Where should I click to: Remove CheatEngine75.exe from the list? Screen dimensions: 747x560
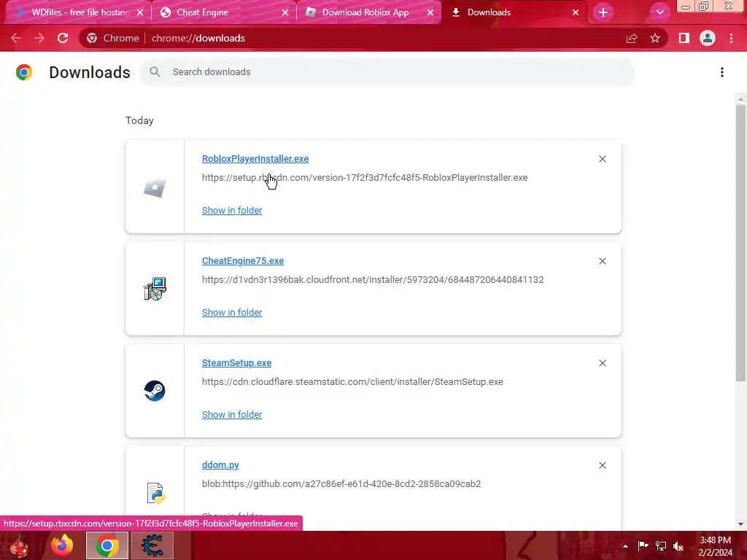(x=602, y=261)
